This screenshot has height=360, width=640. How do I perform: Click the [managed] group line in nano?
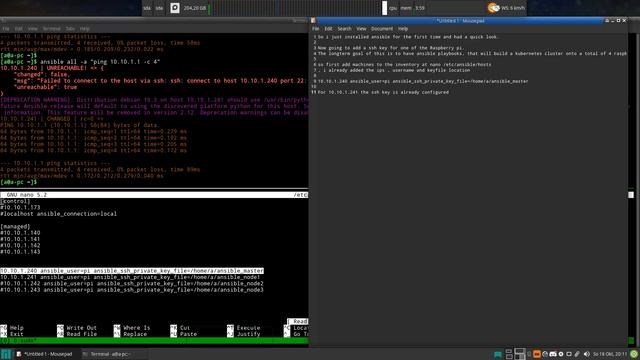(x=15, y=227)
